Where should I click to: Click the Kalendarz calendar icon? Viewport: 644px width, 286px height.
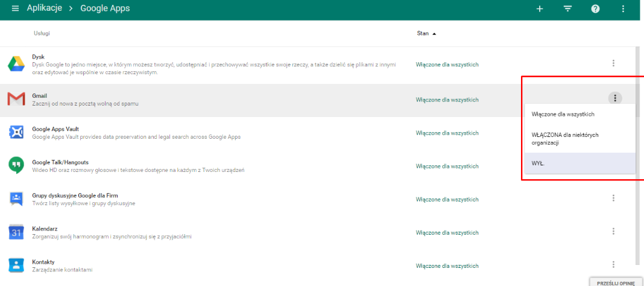click(x=16, y=232)
